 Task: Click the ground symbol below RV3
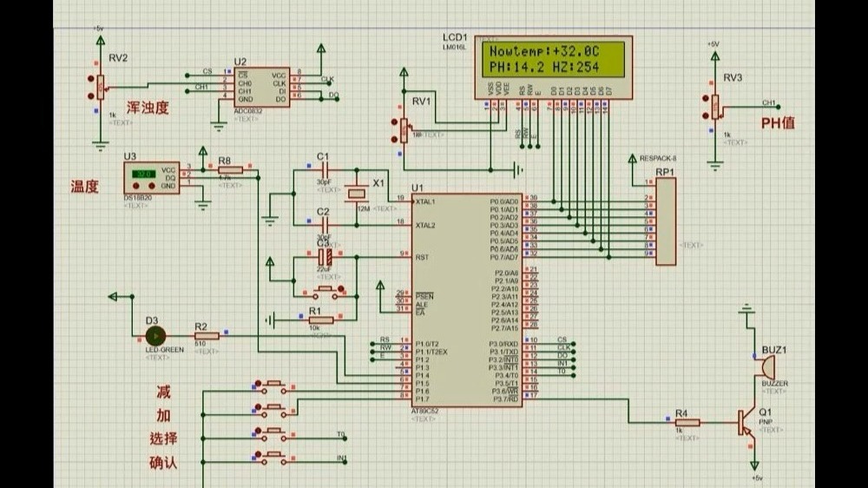click(x=714, y=165)
